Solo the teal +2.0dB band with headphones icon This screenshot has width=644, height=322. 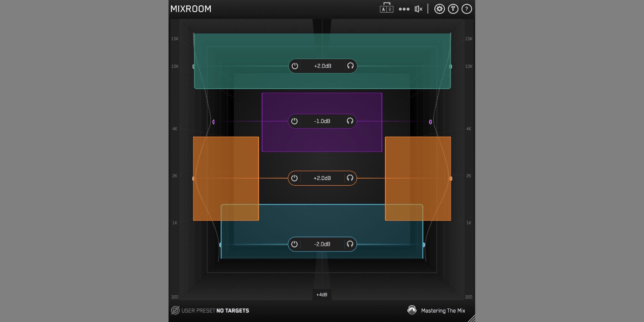point(350,66)
